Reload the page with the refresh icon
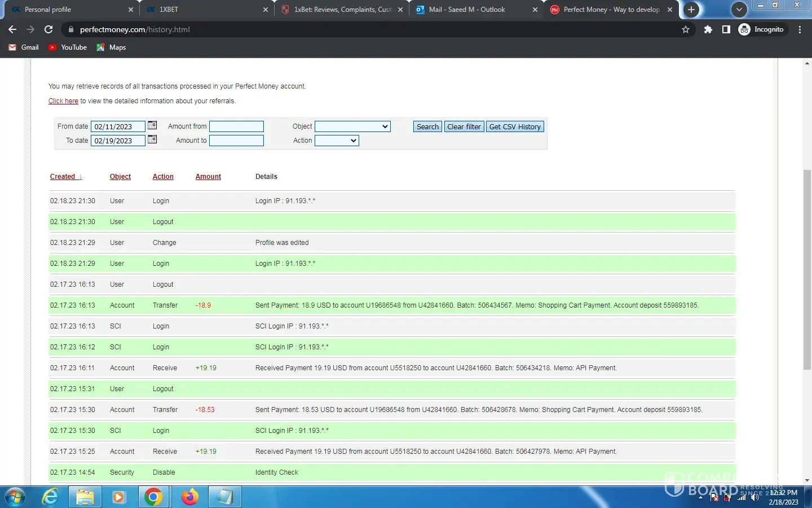The height and width of the screenshot is (508, 812). tap(48, 29)
